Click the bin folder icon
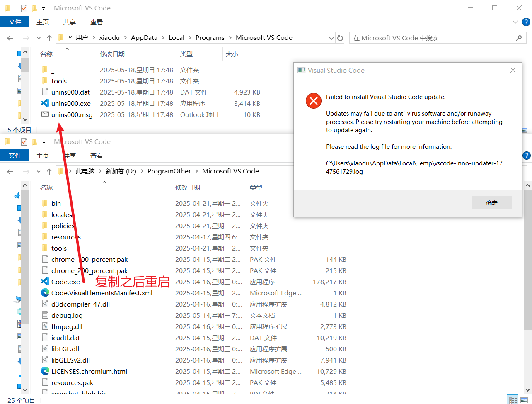The image size is (532, 404). click(45, 203)
